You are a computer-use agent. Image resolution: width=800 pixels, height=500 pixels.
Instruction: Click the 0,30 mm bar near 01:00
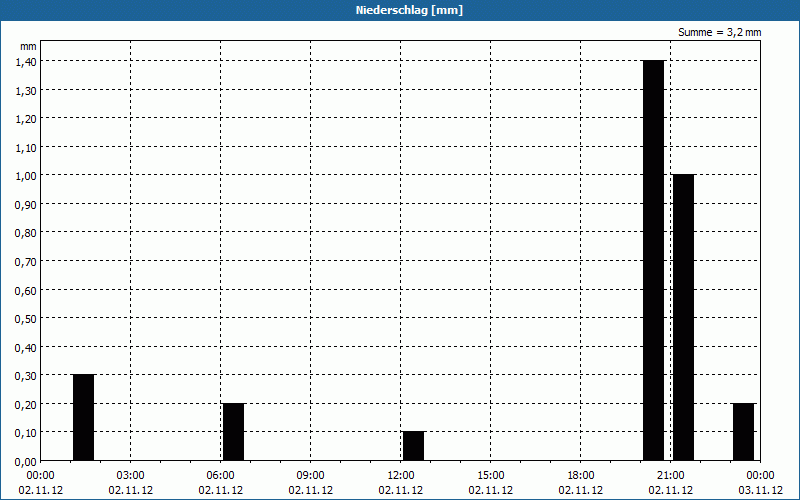(x=83, y=417)
